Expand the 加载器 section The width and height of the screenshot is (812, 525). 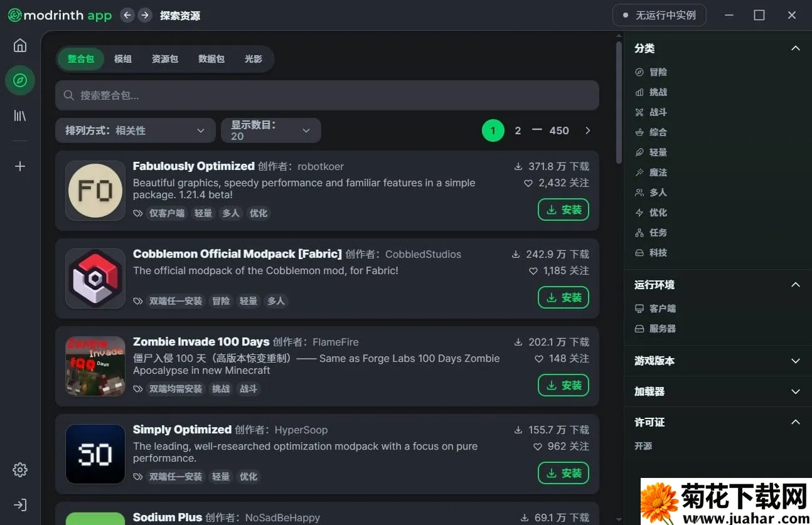796,391
